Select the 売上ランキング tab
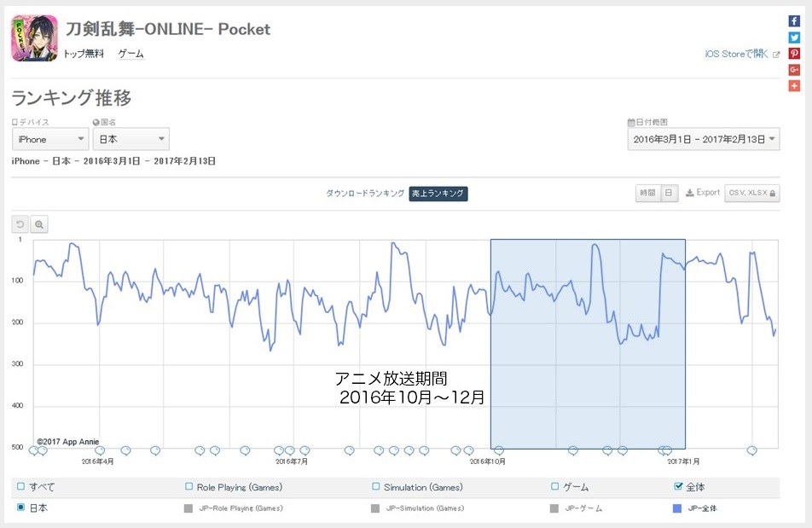The width and height of the screenshot is (812, 528). 438,193
